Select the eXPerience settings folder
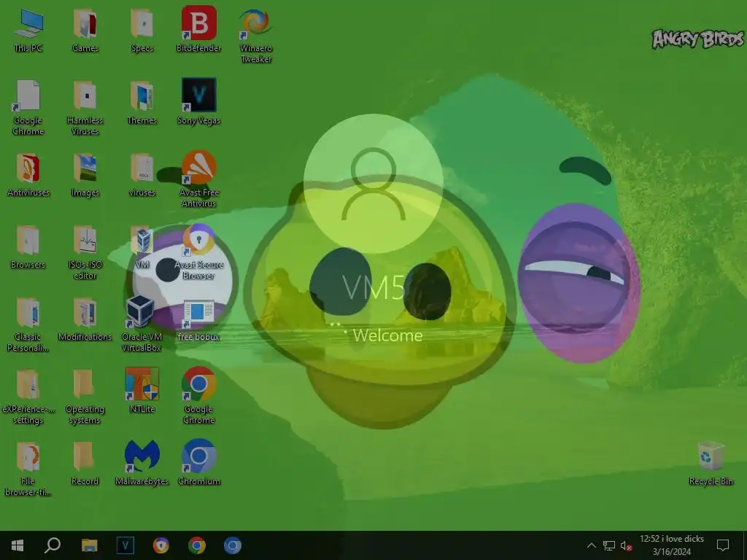This screenshot has width=747, height=560. [x=28, y=397]
